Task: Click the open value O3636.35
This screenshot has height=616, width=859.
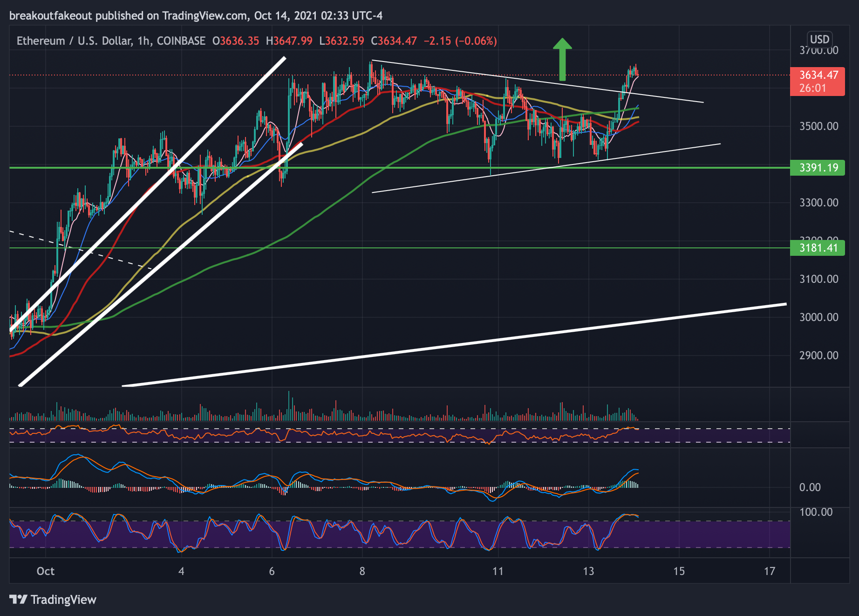Action: click(236, 41)
